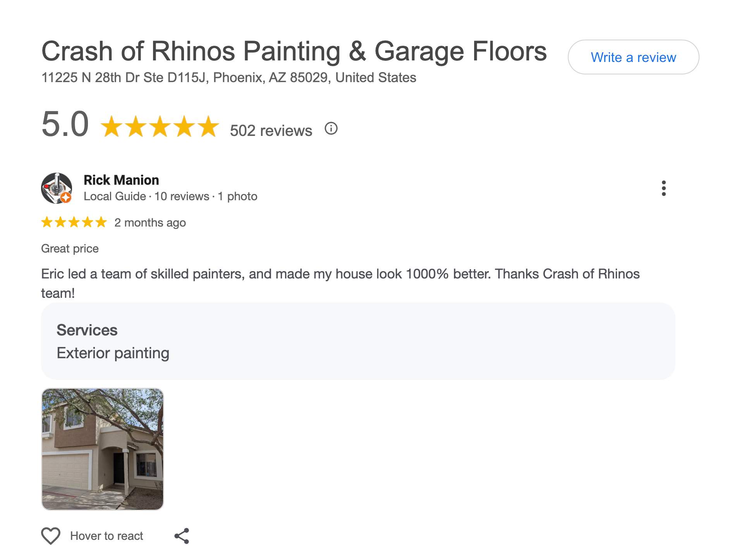This screenshot has width=739, height=560.
Task: Click Rick Manion's profile avatar
Action: pyautogui.click(x=57, y=188)
